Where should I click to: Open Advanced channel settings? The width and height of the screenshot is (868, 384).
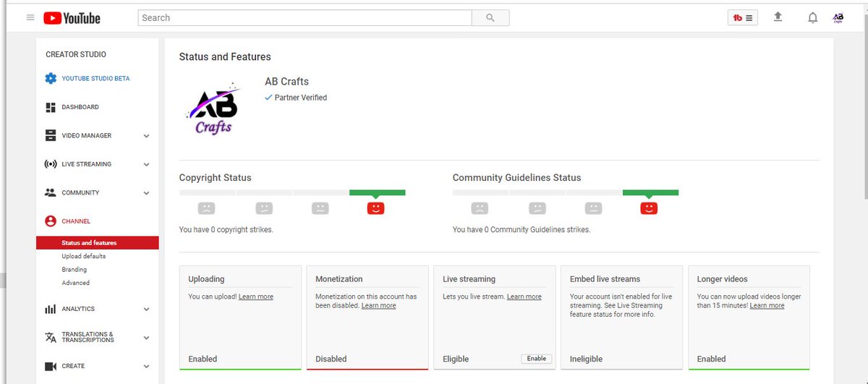76,283
